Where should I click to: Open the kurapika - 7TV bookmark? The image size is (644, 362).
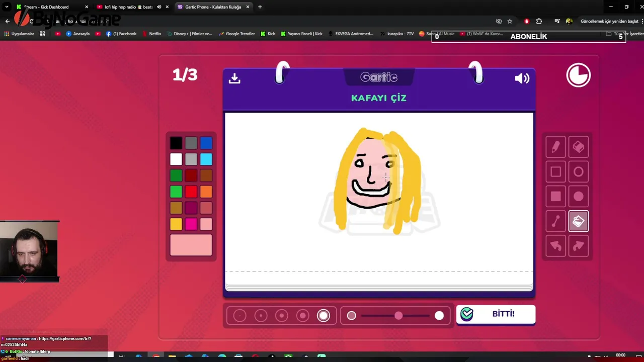click(x=397, y=34)
